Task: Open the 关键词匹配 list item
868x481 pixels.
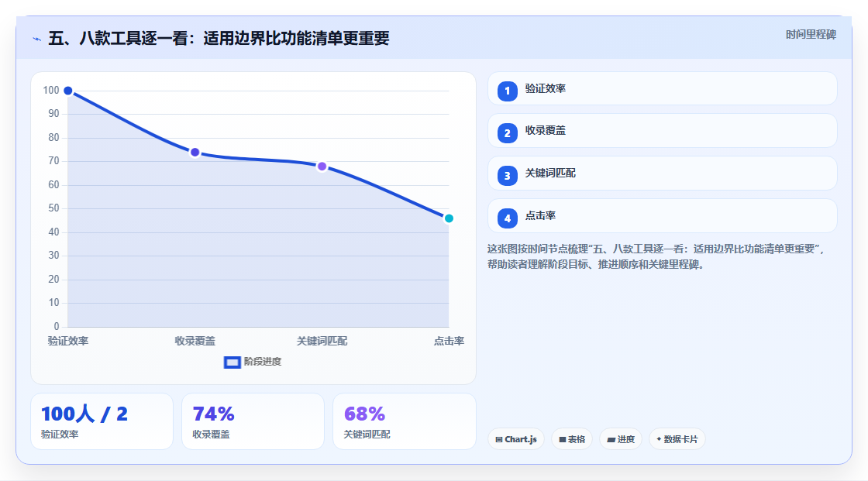Action: [662, 174]
